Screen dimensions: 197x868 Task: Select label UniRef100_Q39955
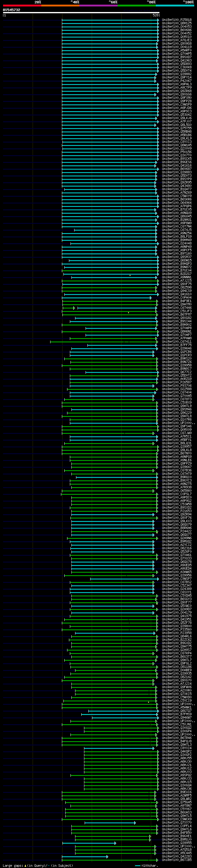pyautogui.click(x=177, y=843)
